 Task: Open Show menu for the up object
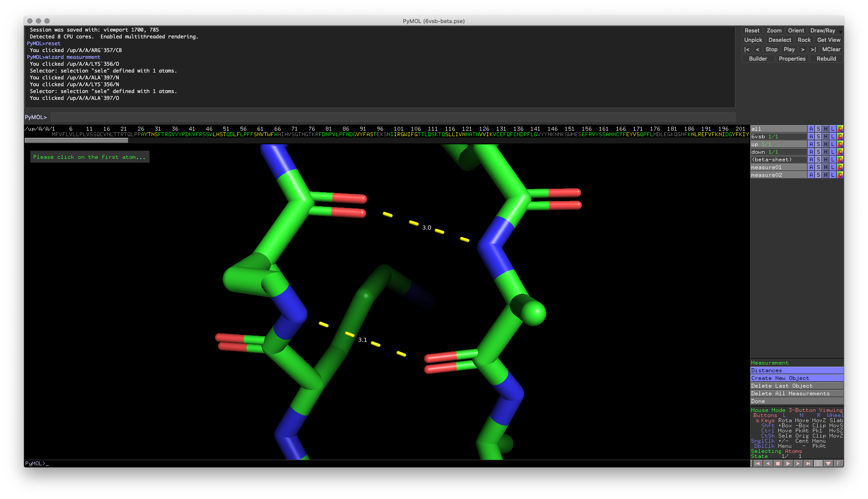[x=818, y=144]
